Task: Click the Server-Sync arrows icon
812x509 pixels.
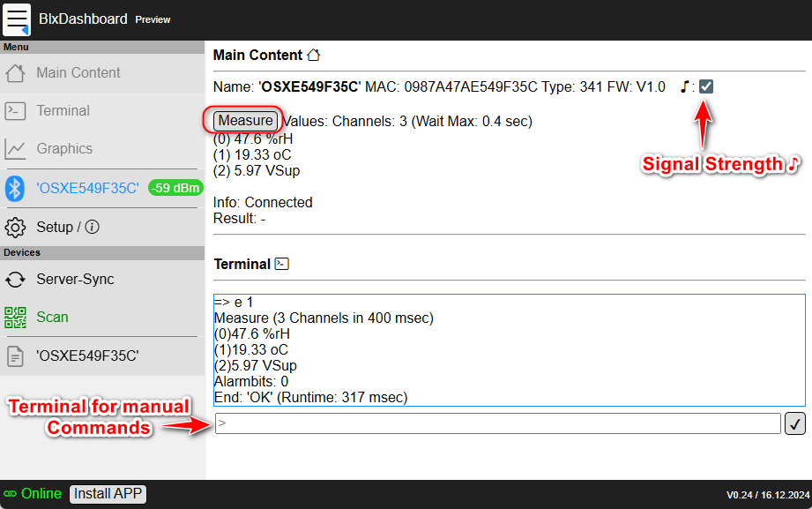Action: [15, 280]
